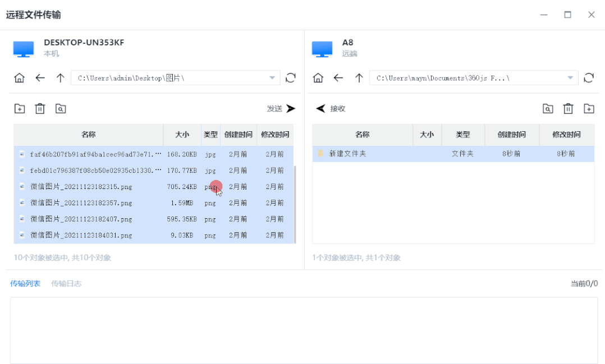Click the back arrow on the local panel
605x364 pixels.
[40, 78]
